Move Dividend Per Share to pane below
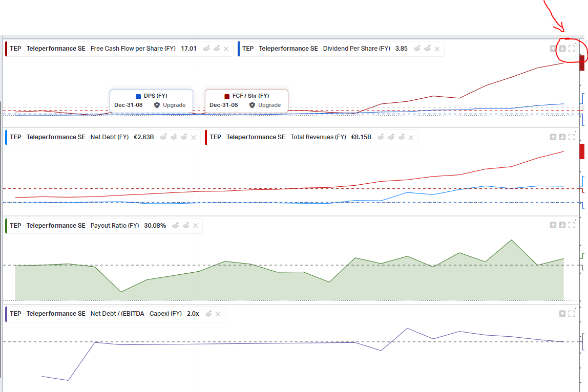The height and width of the screenshot is (392, 588). [x=428, y=48]
